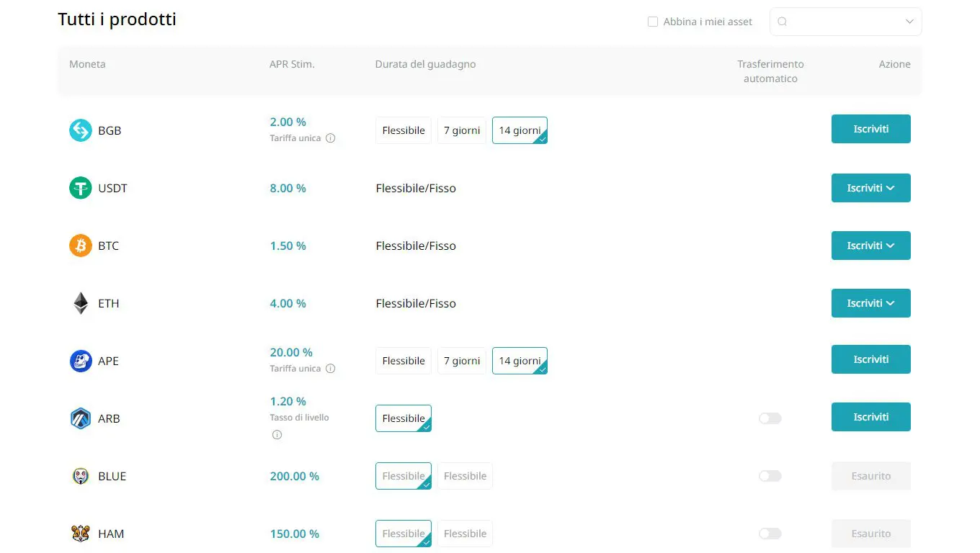Image resolution: width=980 pixels, height=553 pixels.
Task: Open the search dropdown chevron
Action: (x=909, y=22)
